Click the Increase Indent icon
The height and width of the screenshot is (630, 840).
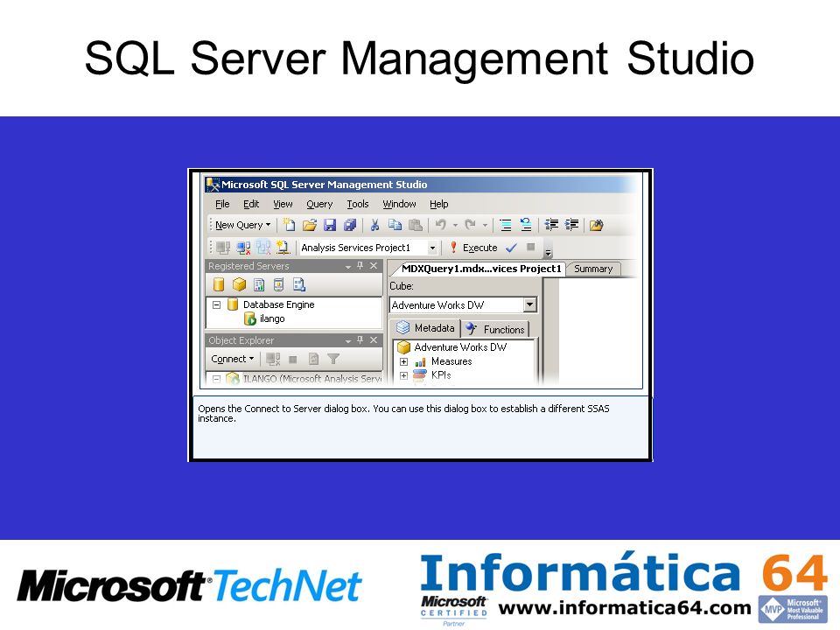coord(571,225)
